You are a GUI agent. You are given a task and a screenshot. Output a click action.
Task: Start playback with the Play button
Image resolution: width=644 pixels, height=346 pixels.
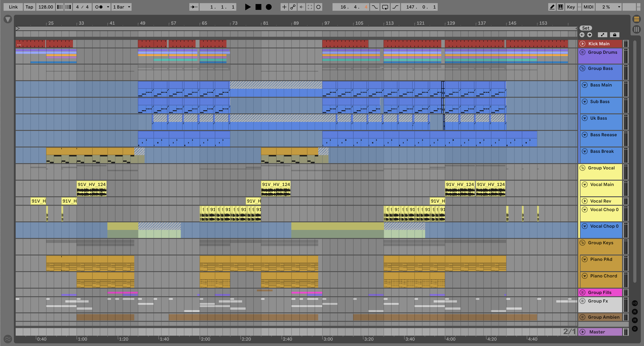[247, 7]
